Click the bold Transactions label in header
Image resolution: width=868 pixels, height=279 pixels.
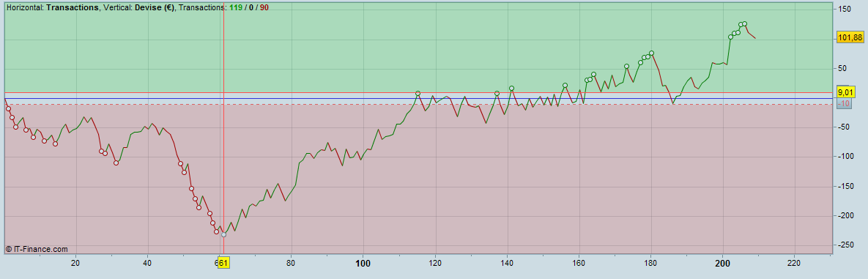tap(73, 8)
